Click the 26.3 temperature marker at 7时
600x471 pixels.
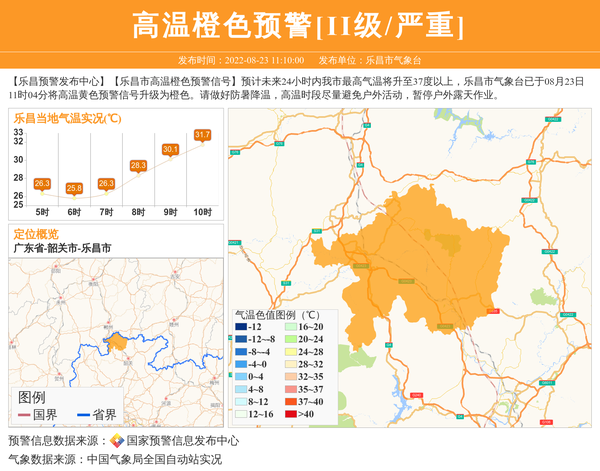(x=106, y=184)
